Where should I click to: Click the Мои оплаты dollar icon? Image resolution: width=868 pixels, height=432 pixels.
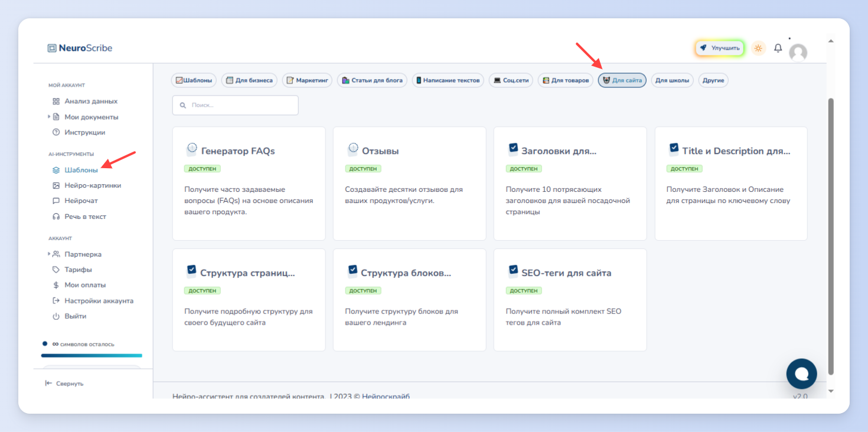[56, 285]
